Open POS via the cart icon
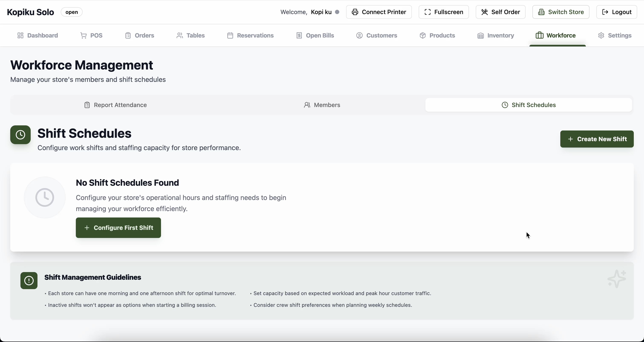This screenshot has width=644, height=342. 83,36
